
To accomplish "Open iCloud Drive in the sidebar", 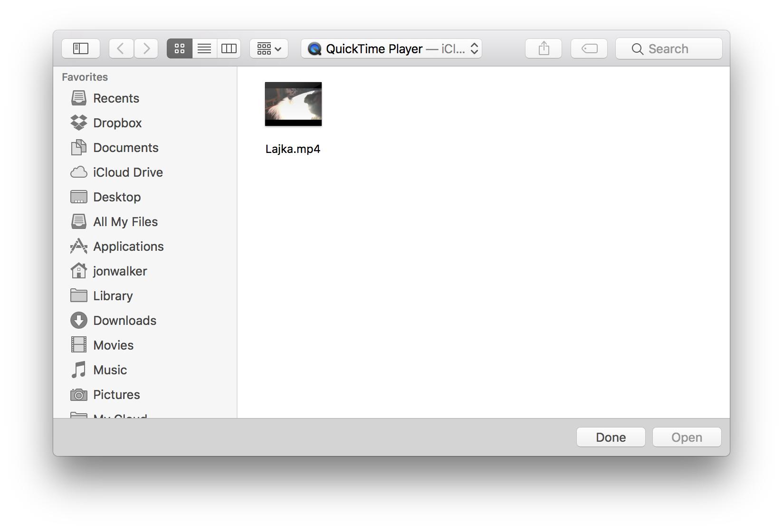I will [x=145, y=172].
